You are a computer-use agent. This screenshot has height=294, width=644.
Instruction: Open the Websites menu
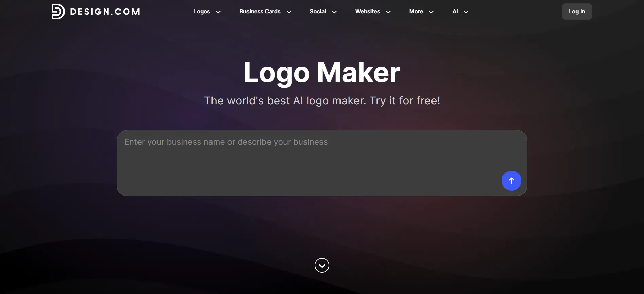click(368, 12)
